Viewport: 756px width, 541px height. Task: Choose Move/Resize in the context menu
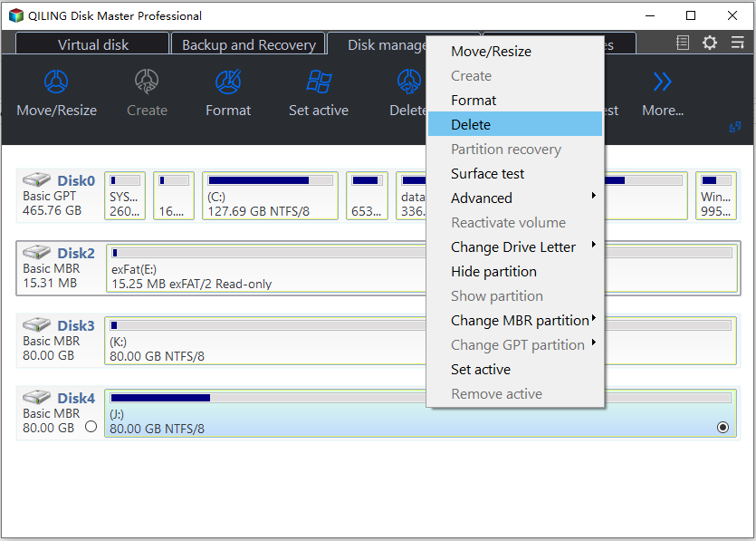pos(515,51)
